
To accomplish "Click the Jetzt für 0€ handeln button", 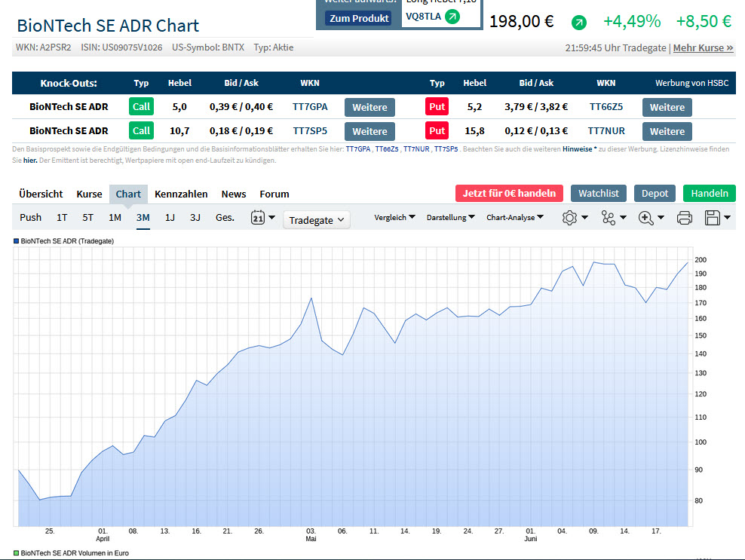I will click(509, 193).
